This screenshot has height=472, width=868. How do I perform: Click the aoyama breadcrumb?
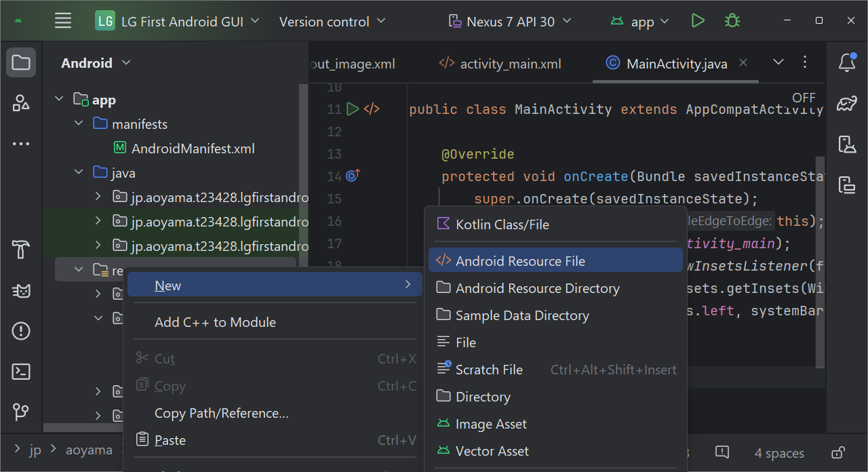(x=89, y=450)
